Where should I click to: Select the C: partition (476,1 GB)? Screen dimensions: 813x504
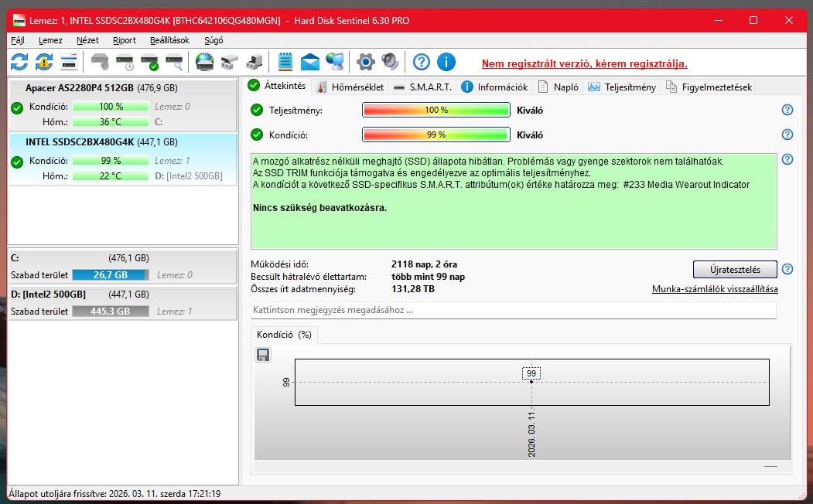[123, 266]
